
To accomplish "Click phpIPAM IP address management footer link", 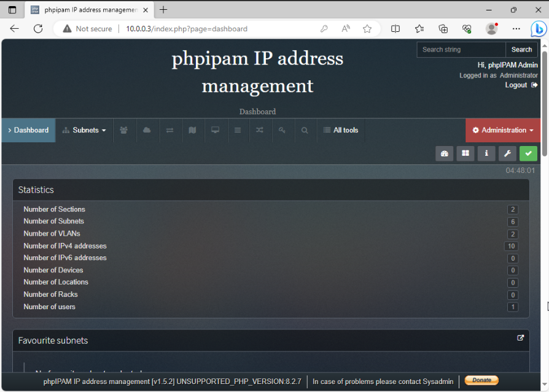I will [96, 382].
